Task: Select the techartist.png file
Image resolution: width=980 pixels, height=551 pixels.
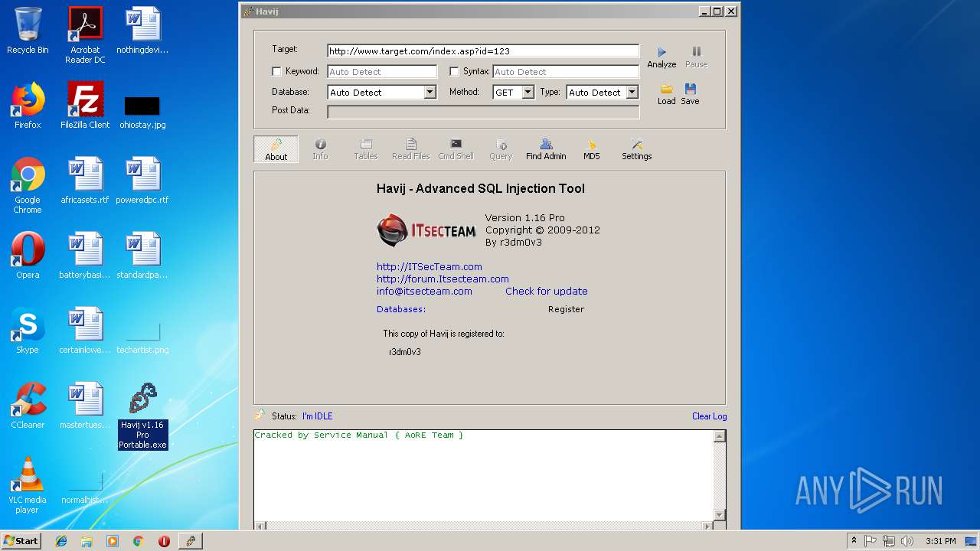Action: pos(142,337)
